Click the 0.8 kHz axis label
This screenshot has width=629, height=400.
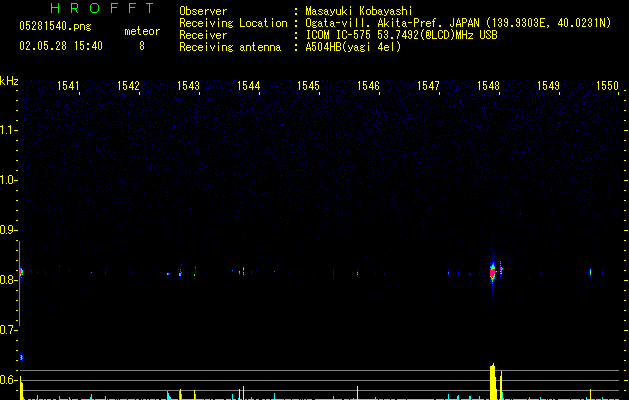(7, 280)
